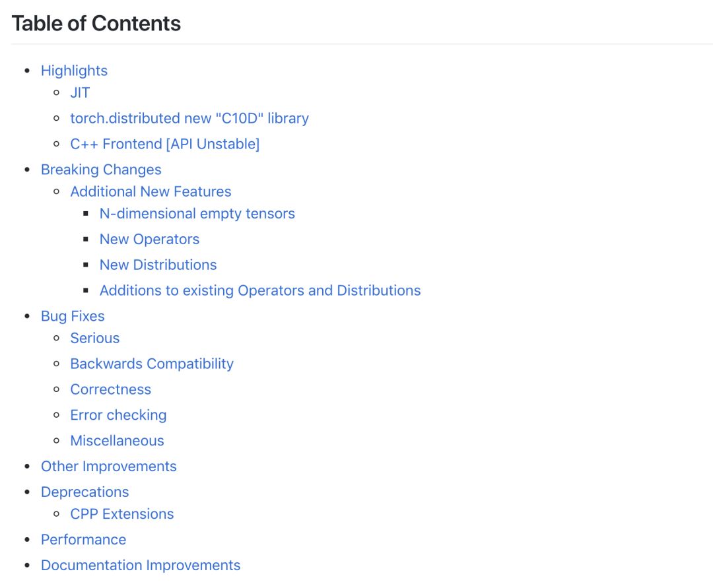Open the Highlights section link
Viewport: 713px width, 588px height.
pos(74,71)
